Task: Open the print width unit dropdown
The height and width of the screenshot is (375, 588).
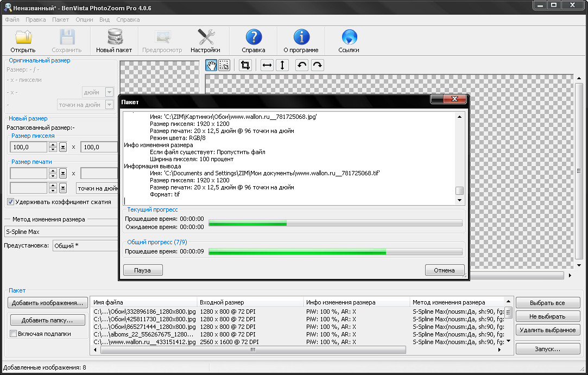Action: tap(63, 173)
